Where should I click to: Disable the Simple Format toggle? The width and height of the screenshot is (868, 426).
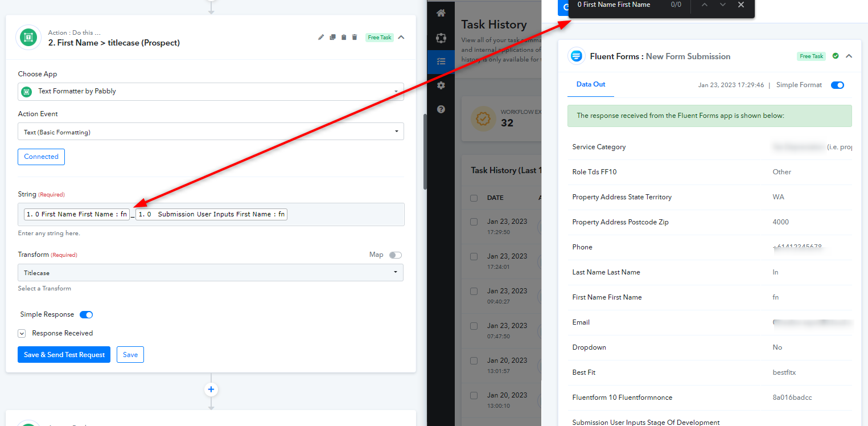click(837, 85)
